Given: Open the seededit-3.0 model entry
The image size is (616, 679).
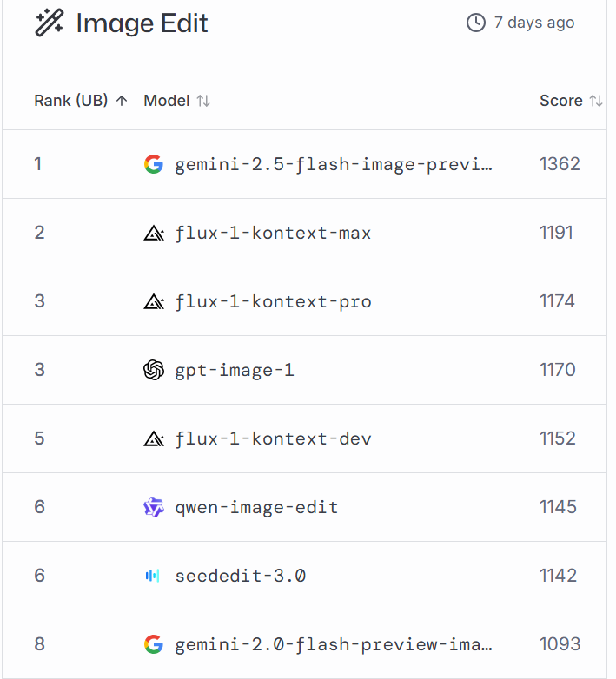Looking at the screenshot, I should coord(241,576).
